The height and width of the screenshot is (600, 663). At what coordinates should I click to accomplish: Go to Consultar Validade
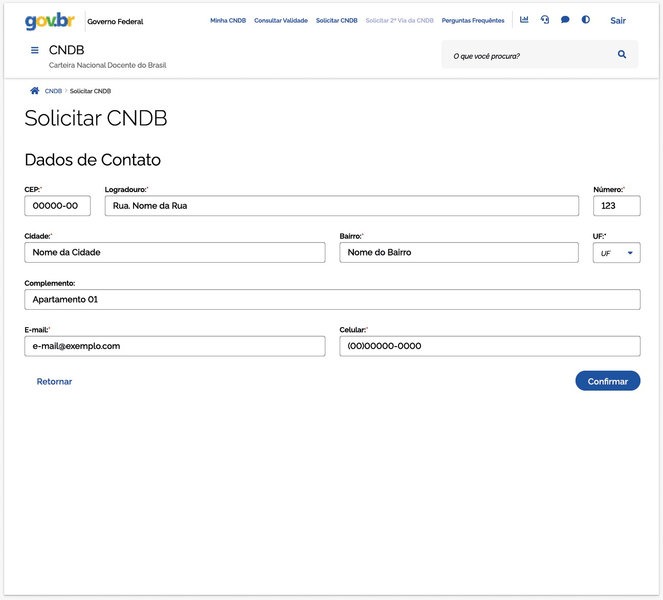coord(281,21)
